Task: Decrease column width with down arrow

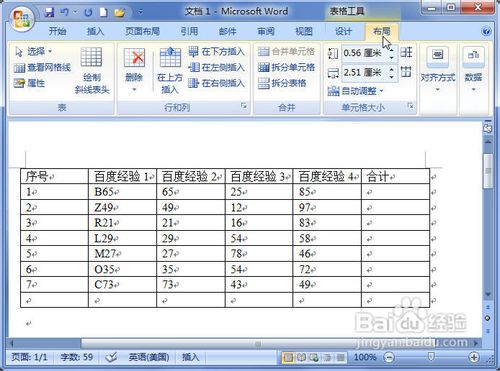Action: pos(392,77)
